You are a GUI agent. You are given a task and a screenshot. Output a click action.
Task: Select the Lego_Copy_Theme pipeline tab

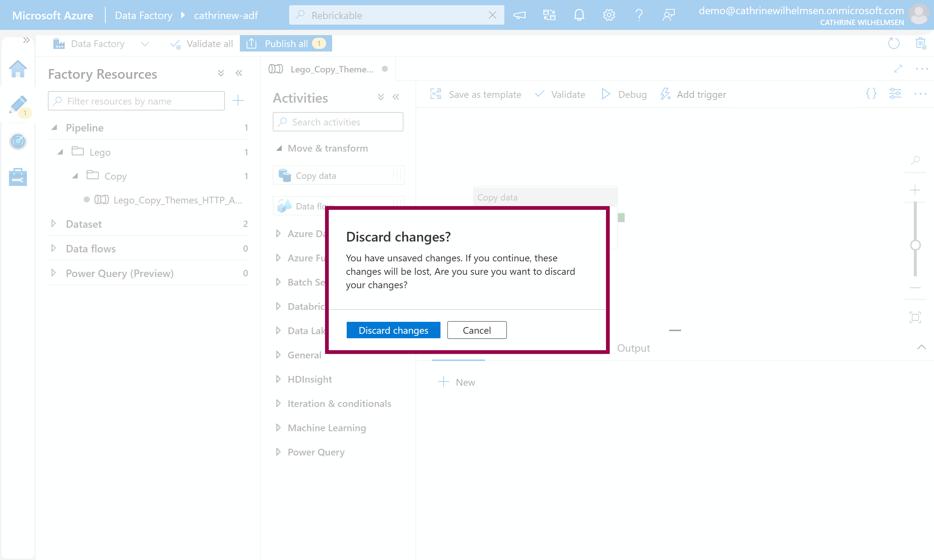331,69
